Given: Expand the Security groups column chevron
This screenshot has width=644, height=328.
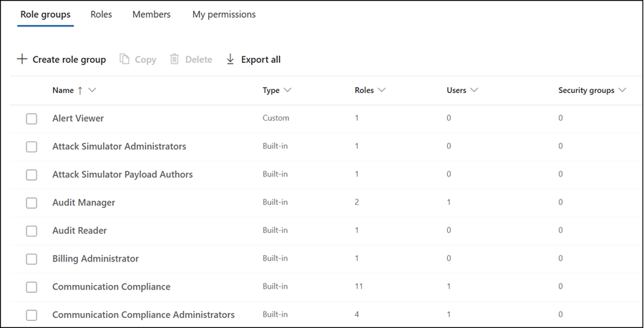Looking at the screenshot, I should [x=622, y=90].
